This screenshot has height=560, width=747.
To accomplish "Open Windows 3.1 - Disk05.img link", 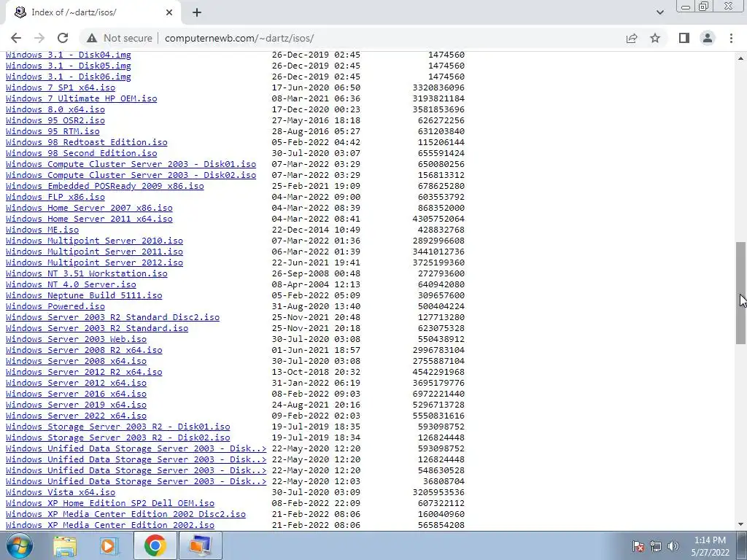I will [x=68, y=66].
